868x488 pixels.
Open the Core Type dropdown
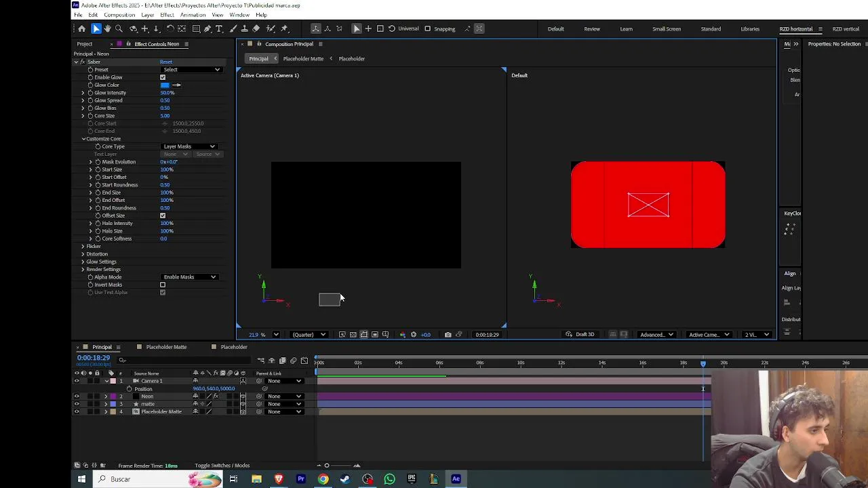tap(189, 146)
